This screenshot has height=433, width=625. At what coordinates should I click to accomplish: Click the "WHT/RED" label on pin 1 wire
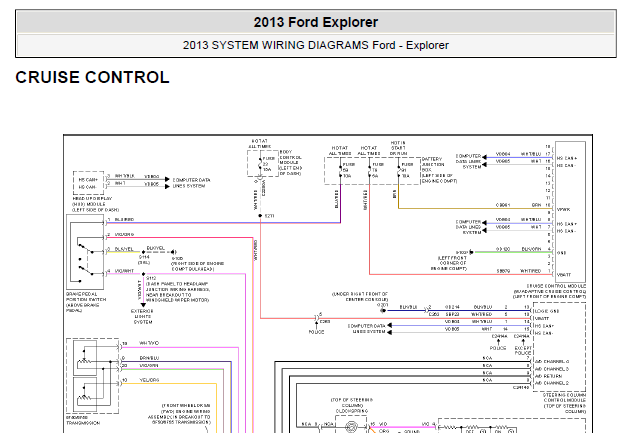pos(530,271)
